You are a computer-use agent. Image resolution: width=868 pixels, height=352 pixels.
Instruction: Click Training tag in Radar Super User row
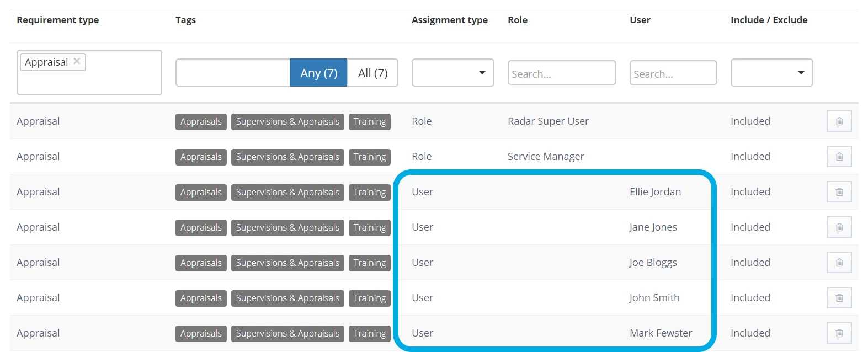[x=370, y=122]
